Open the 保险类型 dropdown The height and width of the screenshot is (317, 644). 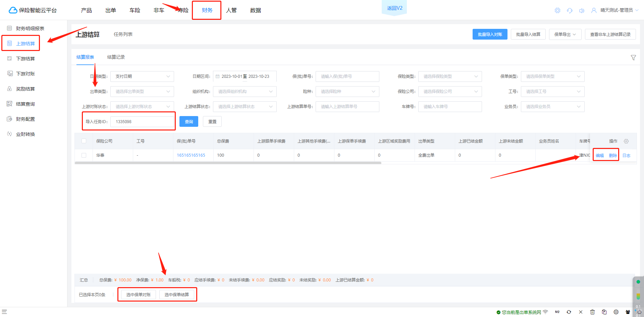pos(450,76)
